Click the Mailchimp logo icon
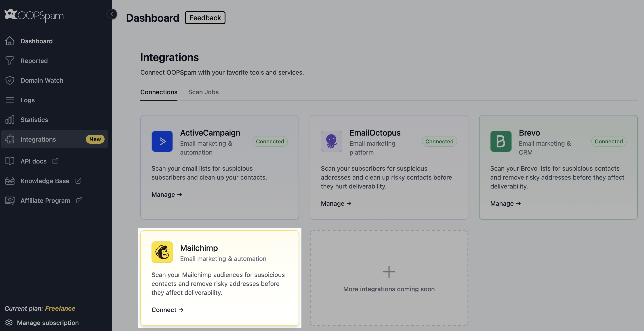This screenshot has height=331, width=644. (x=162, y=252)
